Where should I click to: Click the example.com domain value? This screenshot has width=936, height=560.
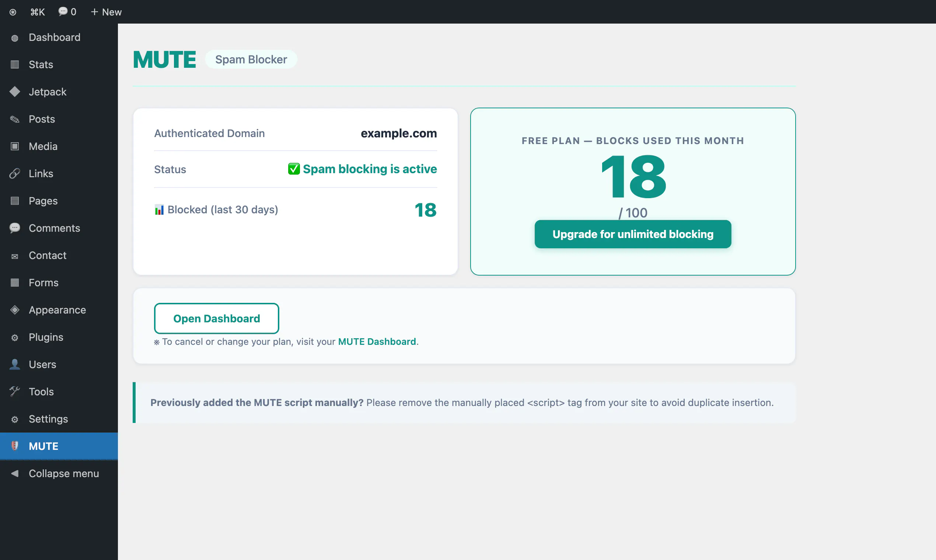(x=399, y=133)
